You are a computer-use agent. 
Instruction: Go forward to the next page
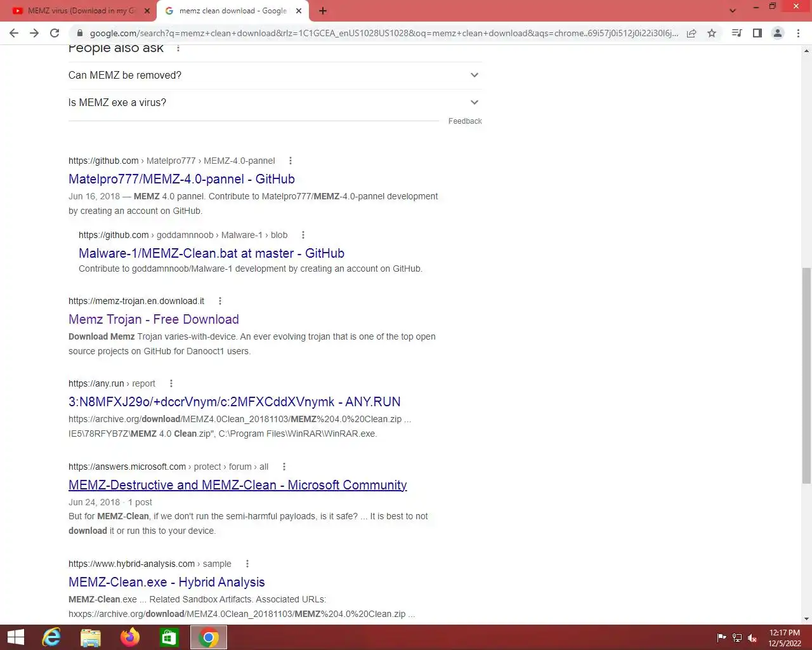34,33
